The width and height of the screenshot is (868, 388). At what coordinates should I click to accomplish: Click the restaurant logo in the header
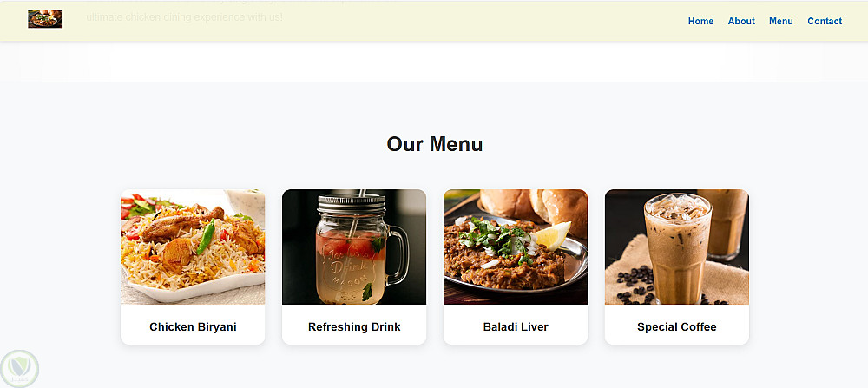pos(45,19)
